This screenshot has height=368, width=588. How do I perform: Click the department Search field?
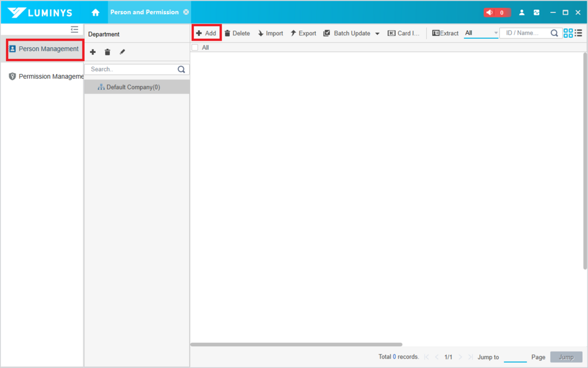click(132, 69)
